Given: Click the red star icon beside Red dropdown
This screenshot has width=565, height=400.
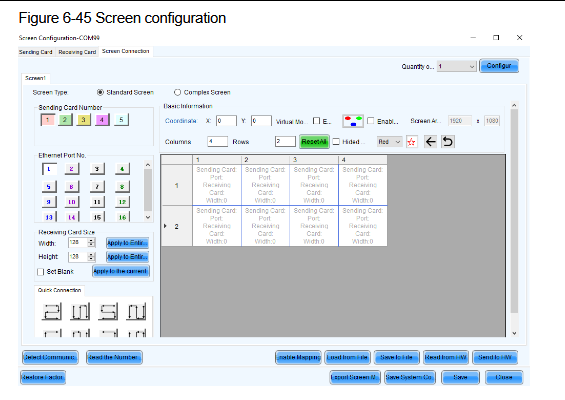Looking at the screenshot, I should (x=411, y=142).
